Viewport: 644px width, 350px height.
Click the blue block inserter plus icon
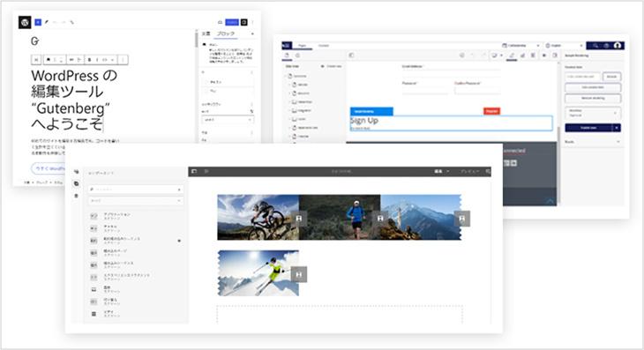coord(38,22)
